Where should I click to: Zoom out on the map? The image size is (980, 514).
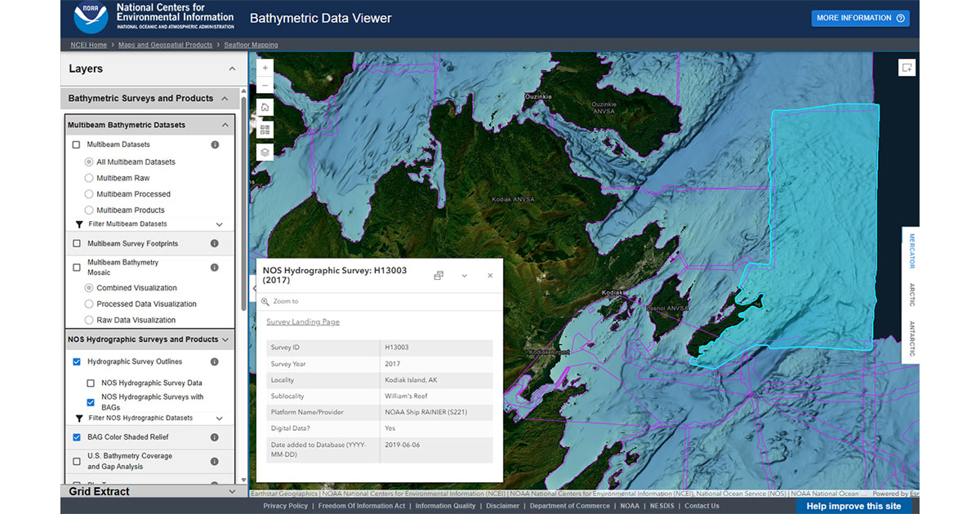(264, 85)
